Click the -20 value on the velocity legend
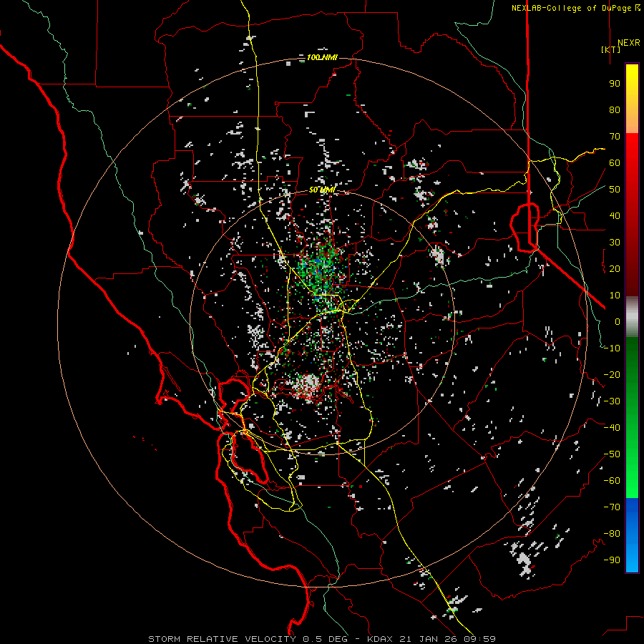This screenshot has width=644, height=644. click(x=612, y=374)
